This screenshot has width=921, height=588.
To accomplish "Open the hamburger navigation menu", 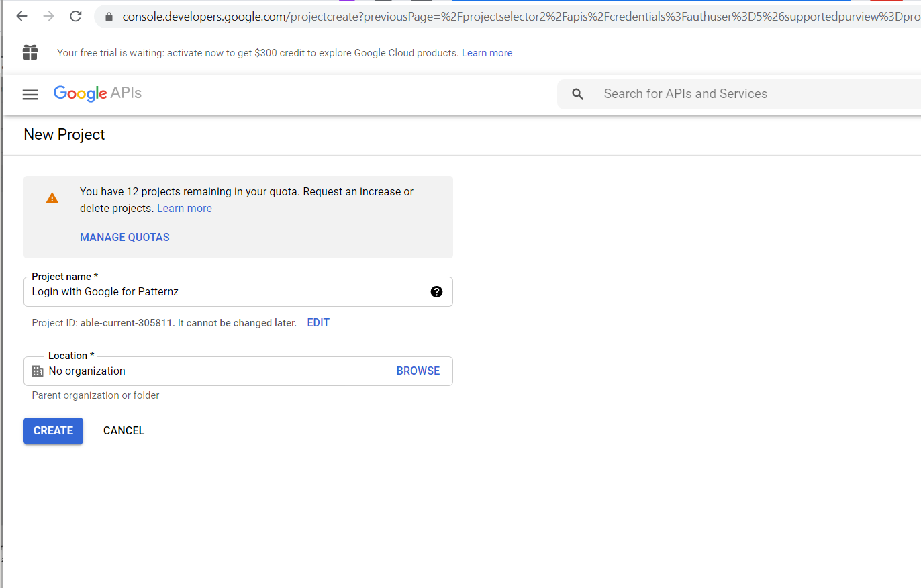I will (x=30, y=95).
